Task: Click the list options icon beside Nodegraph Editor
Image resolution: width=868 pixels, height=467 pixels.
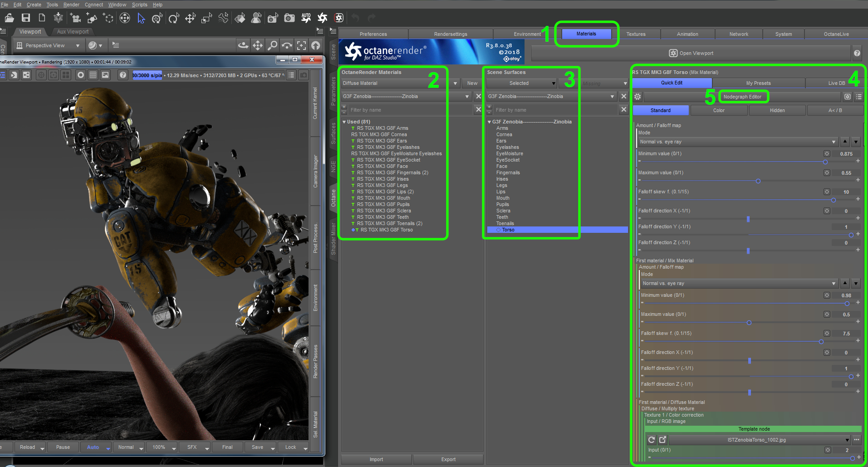Action: tap(859, 97)
